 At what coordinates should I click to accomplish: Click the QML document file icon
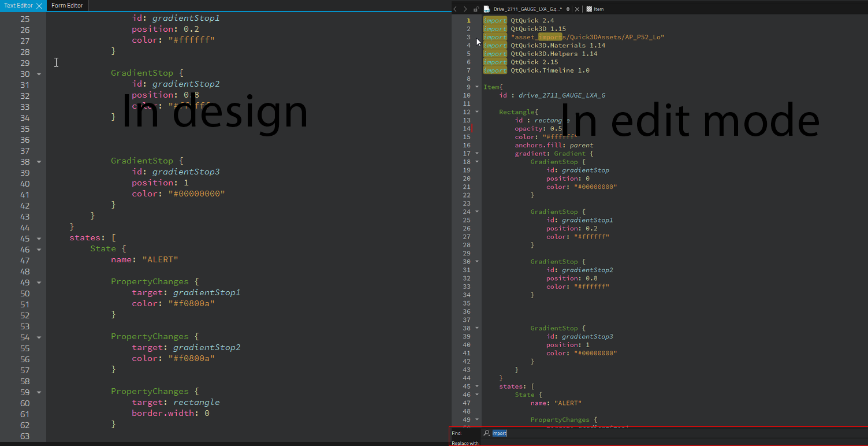coord(486,9)
